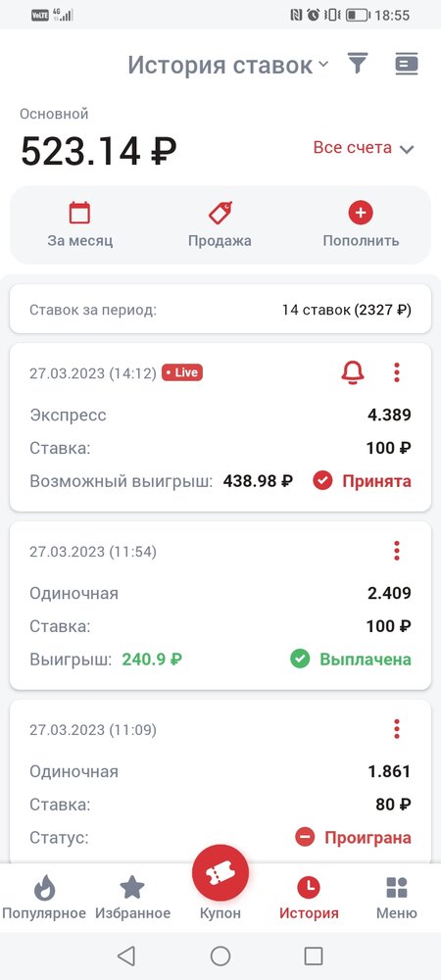Tap the chevron next to Все счета
The image size is (441, 980).
407,149
